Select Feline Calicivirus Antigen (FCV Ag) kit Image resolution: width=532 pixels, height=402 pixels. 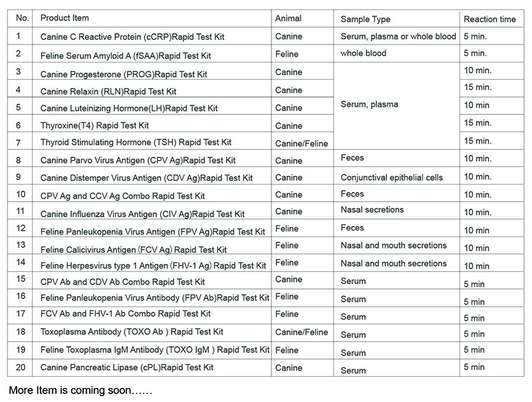click(134, 249)
